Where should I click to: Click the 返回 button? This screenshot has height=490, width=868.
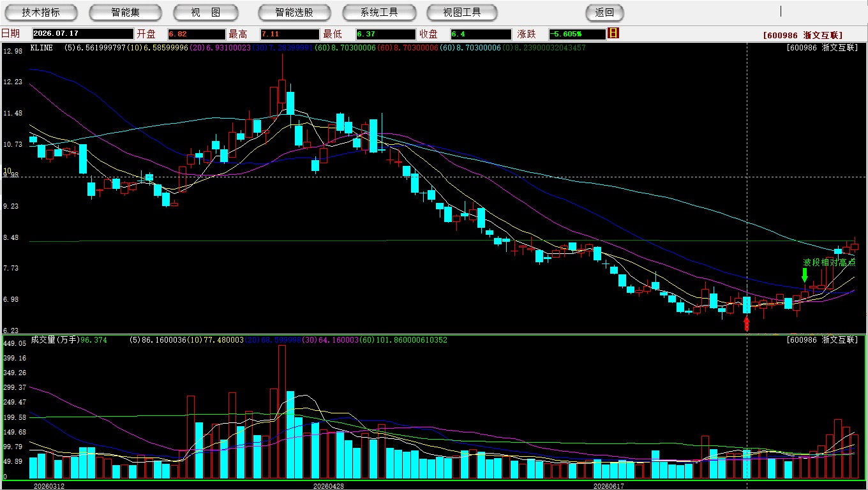[x=604, y=13]
